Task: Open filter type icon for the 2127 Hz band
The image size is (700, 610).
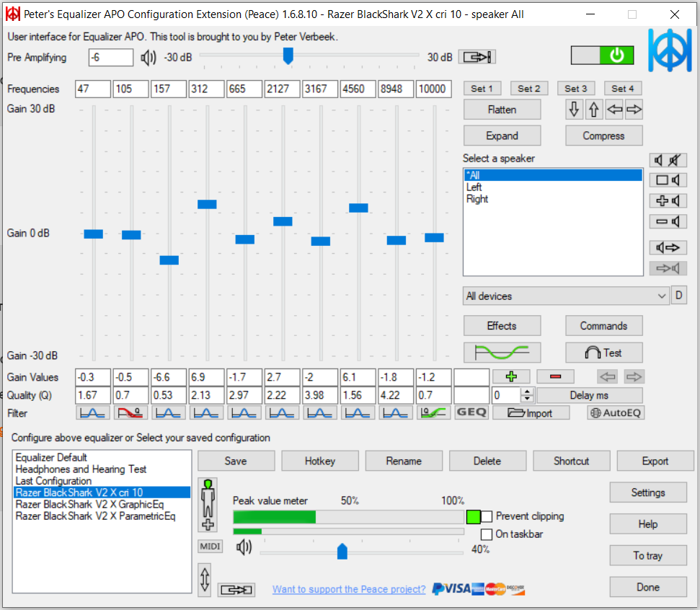Action: [282, 413]
